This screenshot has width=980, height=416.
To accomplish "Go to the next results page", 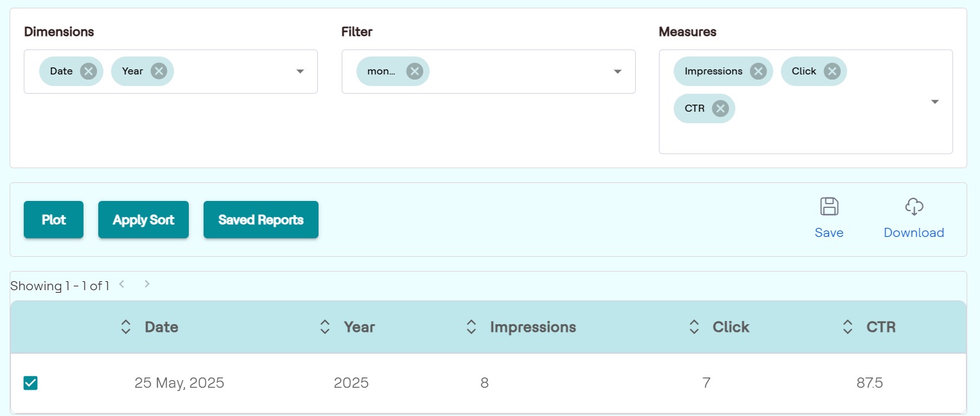I will tap(147, 284).
